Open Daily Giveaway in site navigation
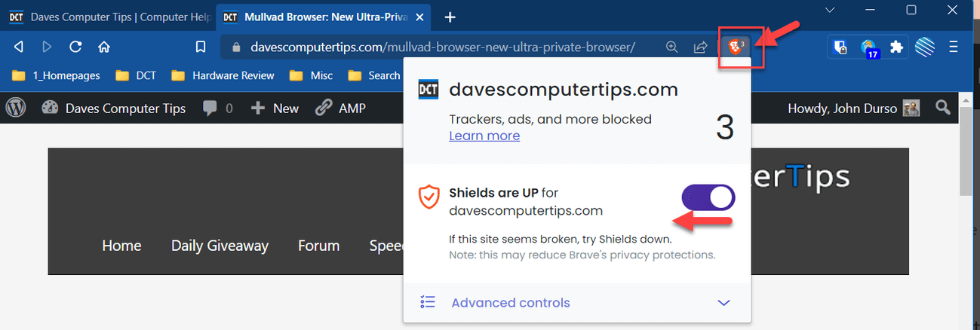 [220, 246]
